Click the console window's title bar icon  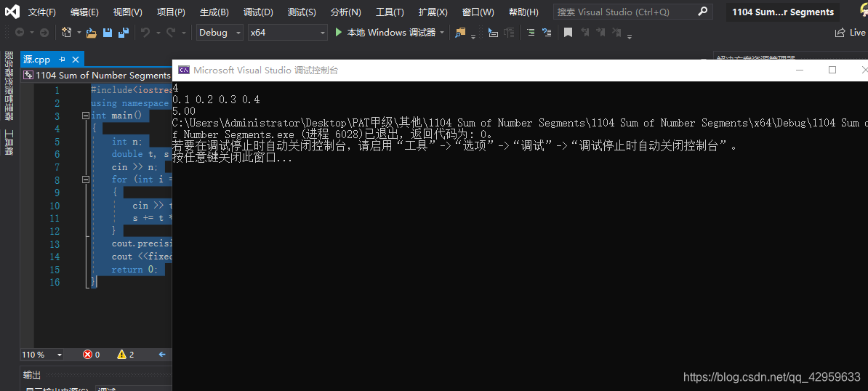[x=184, y=70]
